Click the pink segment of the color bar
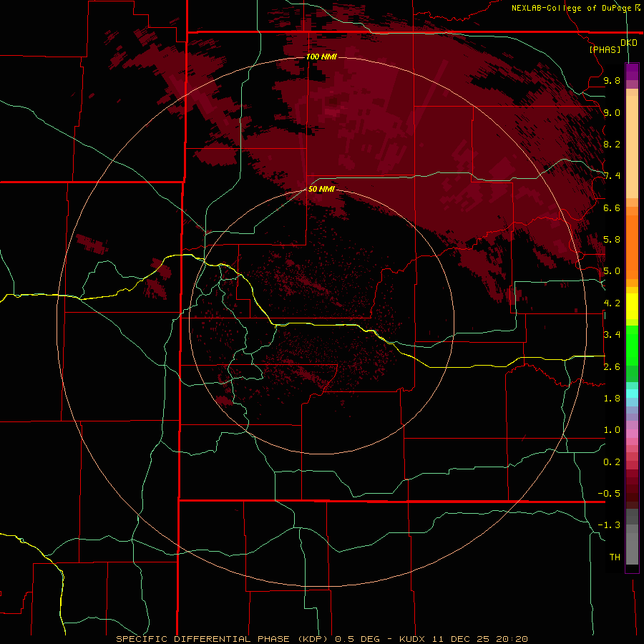644x644 pixels. 632,434
